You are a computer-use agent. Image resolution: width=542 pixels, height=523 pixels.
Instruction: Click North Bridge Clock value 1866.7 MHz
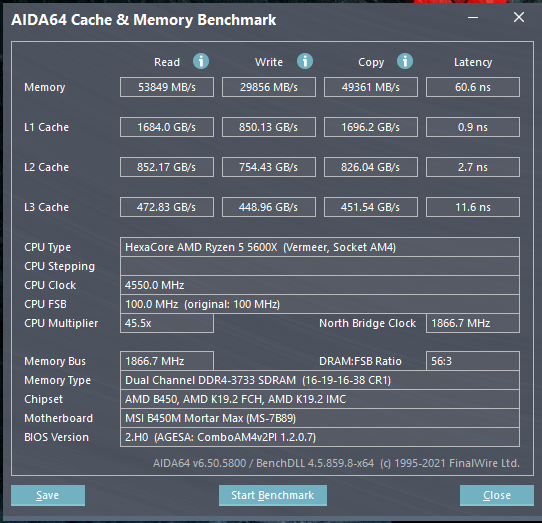tap(473, 323)
